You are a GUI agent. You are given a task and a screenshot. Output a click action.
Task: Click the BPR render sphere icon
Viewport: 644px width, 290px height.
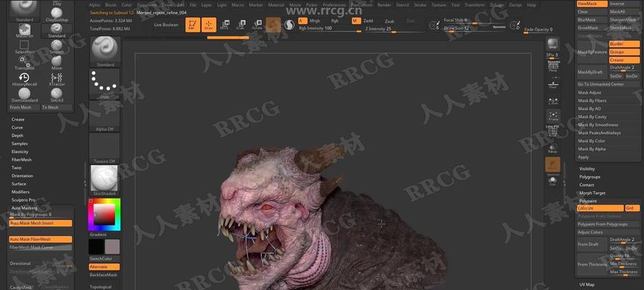[x=553, y=43]
